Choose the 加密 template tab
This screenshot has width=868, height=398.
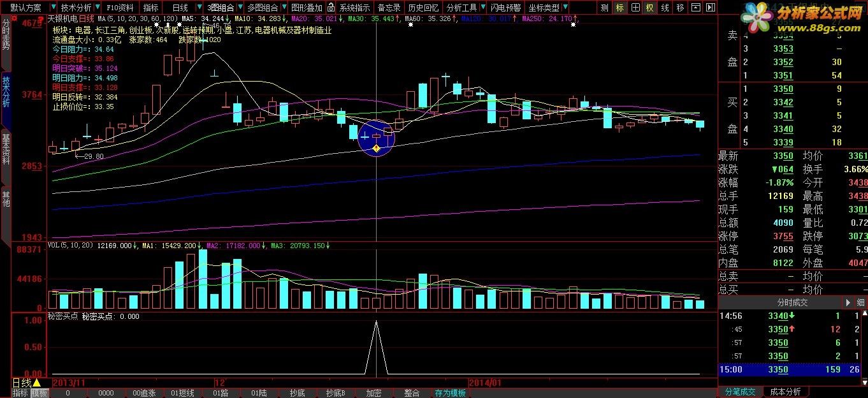point(373,393)
